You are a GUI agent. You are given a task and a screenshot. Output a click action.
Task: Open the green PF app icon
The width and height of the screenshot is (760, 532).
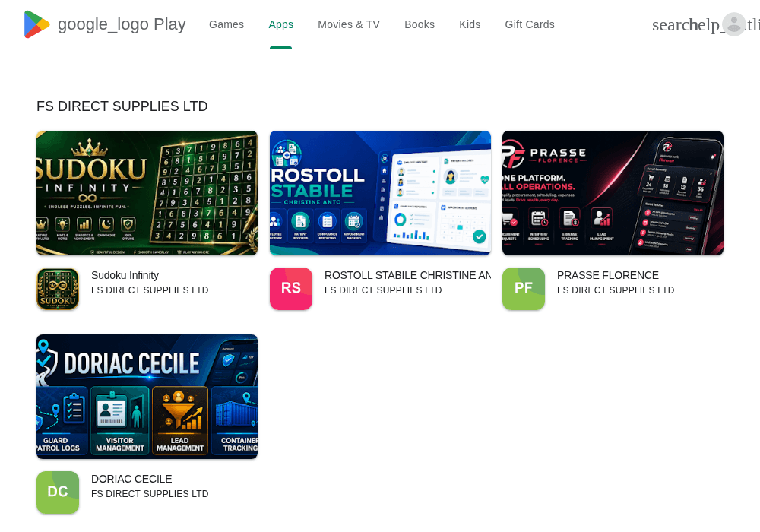524,289
